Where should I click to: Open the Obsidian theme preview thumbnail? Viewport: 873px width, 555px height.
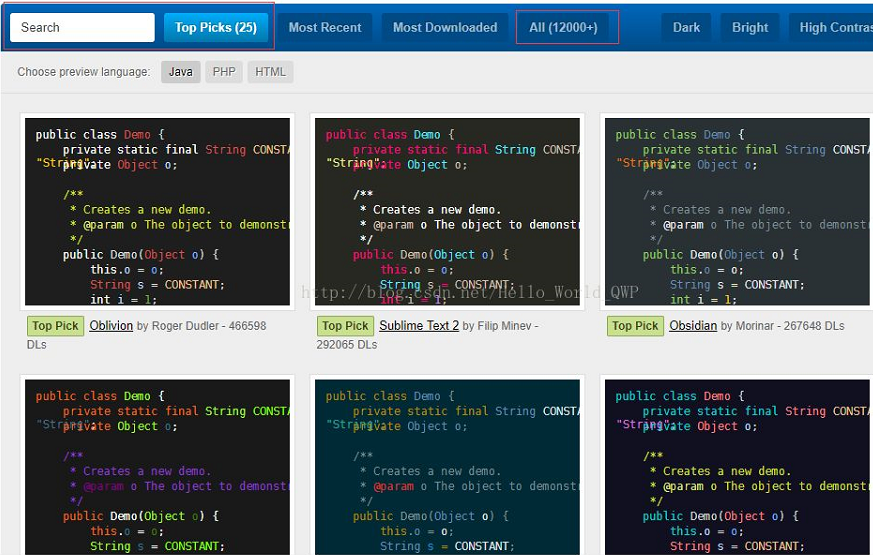click(737, 212)
